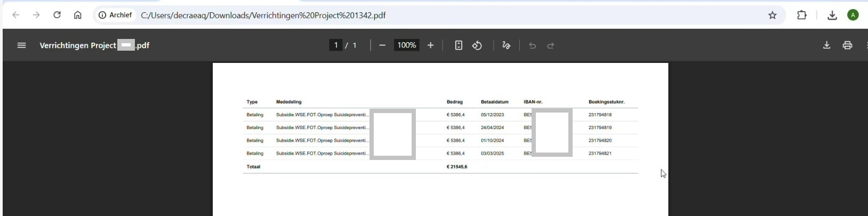The width and height of the screenshot is (868, 216).
Task: Bookmark this page with the star
Action: [773, 15]
